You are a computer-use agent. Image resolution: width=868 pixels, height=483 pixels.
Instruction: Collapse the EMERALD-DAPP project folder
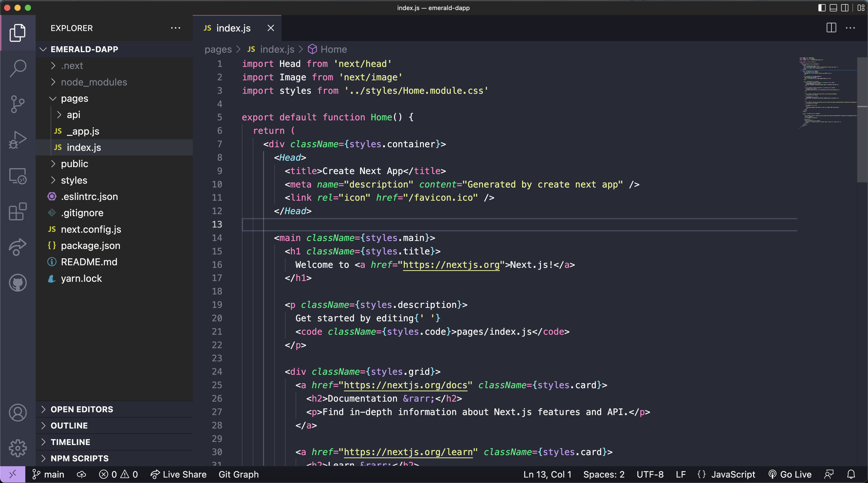[114, 49]
